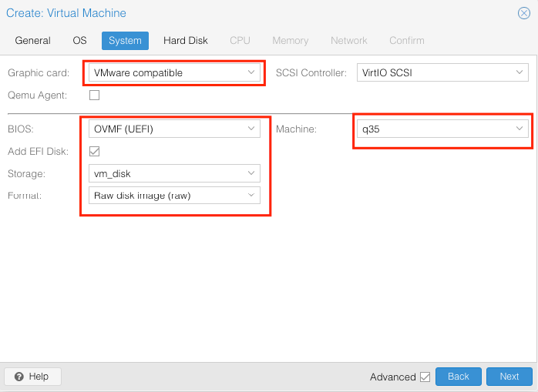Uncheck the Add EFI Disk checkbox
Image resolution: width=538 pixels, height=392 pixels.
point(94,151)
